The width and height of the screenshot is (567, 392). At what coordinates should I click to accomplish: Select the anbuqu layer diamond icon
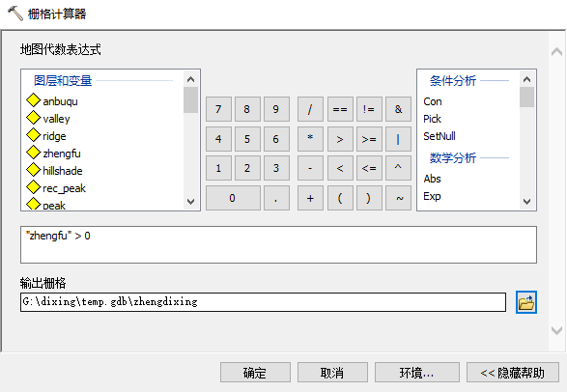pos(33,100)
